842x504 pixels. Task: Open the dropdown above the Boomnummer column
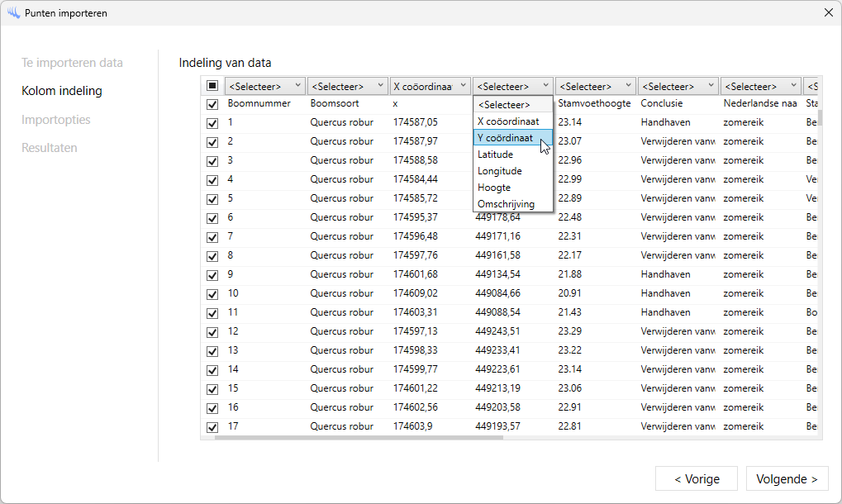pos(264,86)
